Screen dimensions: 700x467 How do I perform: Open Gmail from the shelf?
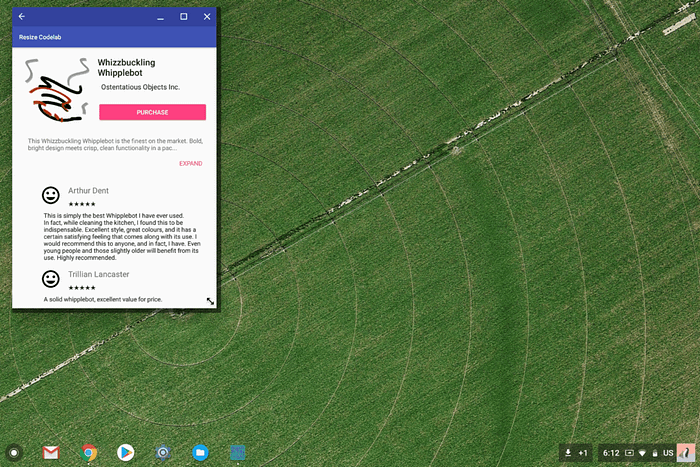pos(51,453)
